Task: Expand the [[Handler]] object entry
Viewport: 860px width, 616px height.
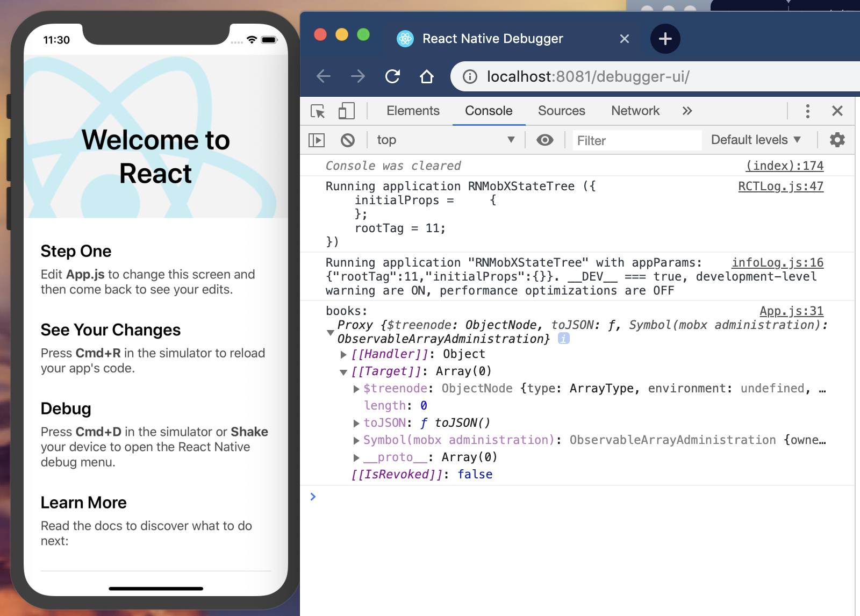Action: pos(343,355)
